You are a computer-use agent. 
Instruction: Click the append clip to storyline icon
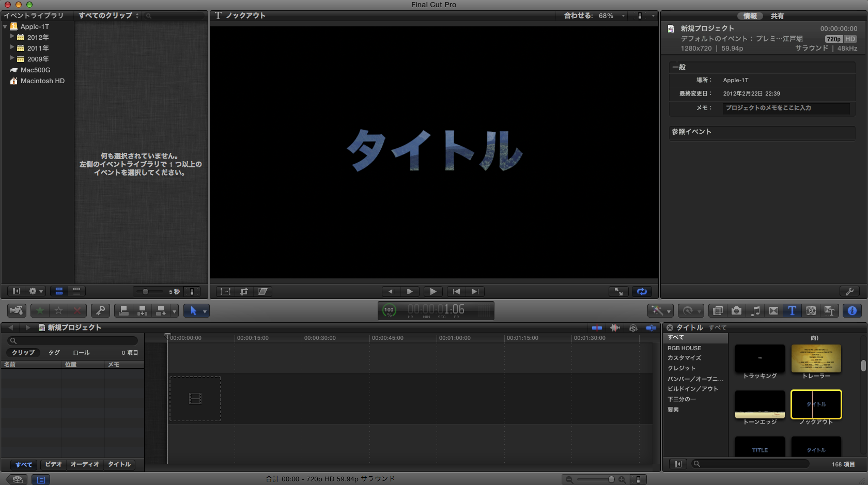tap(161, 310)
